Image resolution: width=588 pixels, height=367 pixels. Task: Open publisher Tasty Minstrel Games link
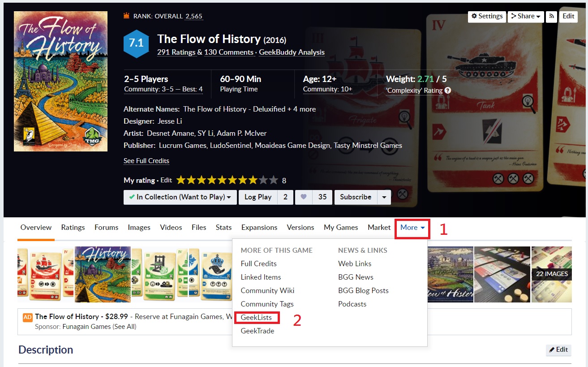point(368,146)
